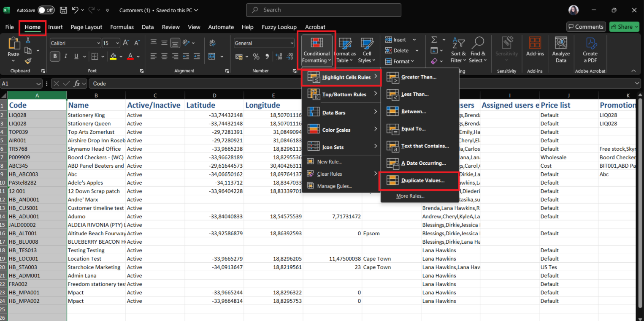Expand the General number format dropdown

click(x=292, y=43)
